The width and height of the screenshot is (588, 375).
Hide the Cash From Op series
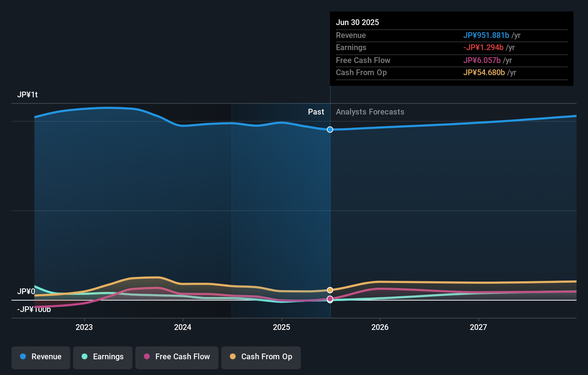261,357
